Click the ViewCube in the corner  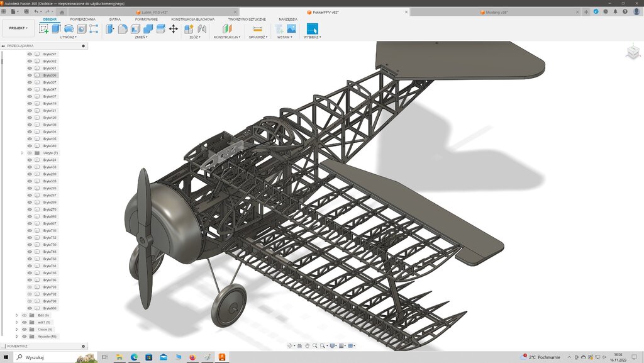click(632, 53)
